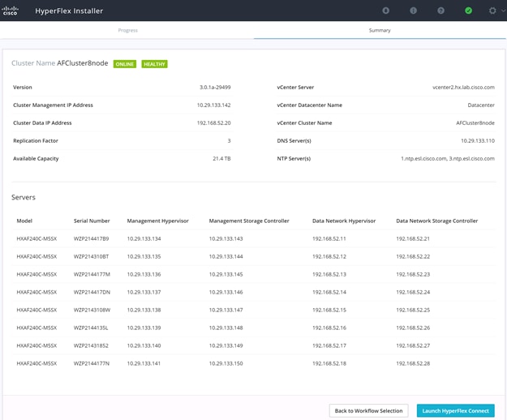Select serial number WZP2144135L

(91, 328)
